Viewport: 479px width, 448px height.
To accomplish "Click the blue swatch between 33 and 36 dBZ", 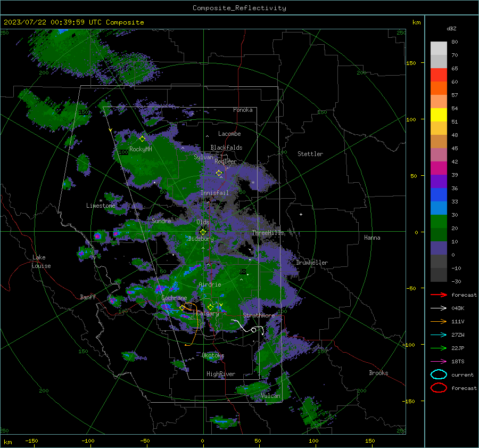I will pos(439,195).
